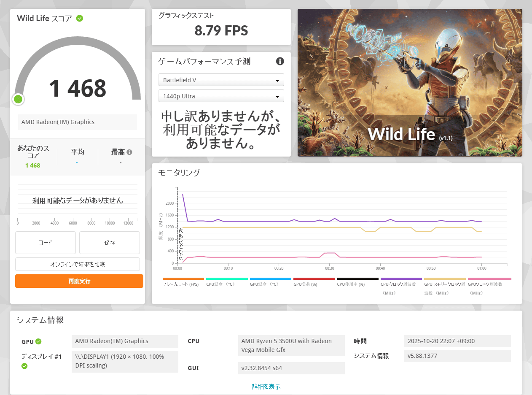The image size is (532, 395).
Task: Click the black CPU使用率 legend bar
Action: (357, 279)
